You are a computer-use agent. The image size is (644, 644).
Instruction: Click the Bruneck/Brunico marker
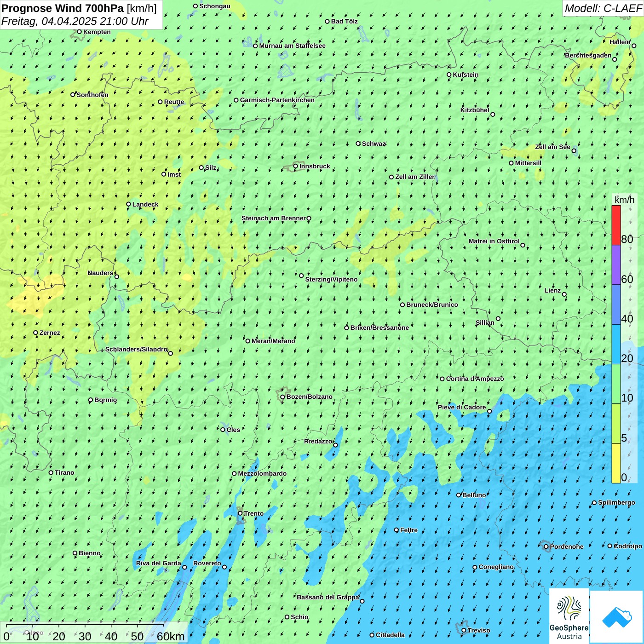pyautogui.click(x=402, y=305)
